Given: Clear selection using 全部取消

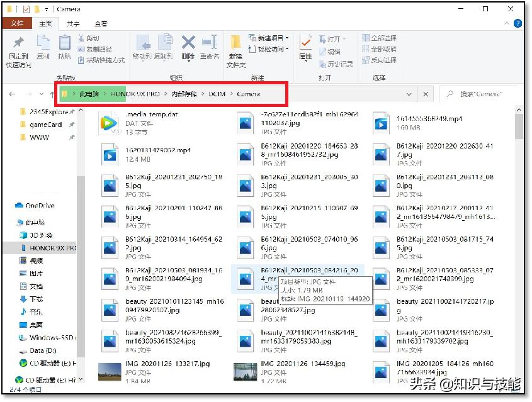Looking at the screenshot, I should click(379, 49).
